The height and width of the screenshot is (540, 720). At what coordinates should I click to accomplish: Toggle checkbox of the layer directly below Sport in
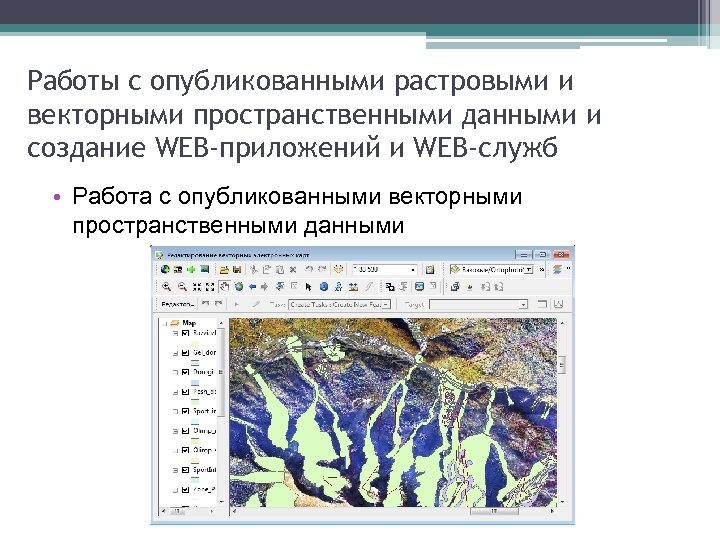click(x=186, y=431)
